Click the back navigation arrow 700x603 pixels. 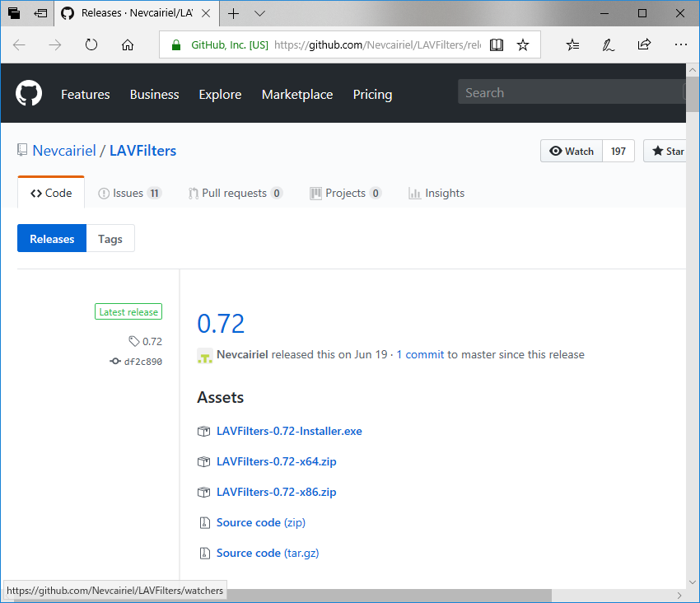pyautogui.click(x=19, y=44)
